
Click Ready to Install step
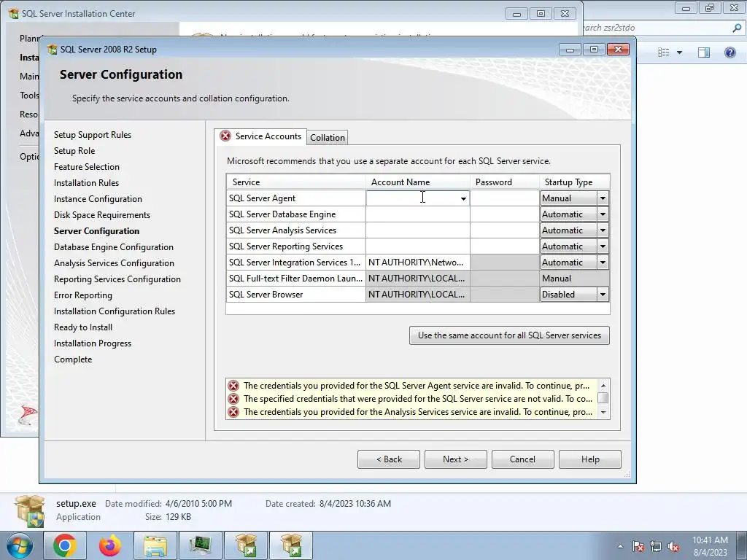(x=83, y=327)
